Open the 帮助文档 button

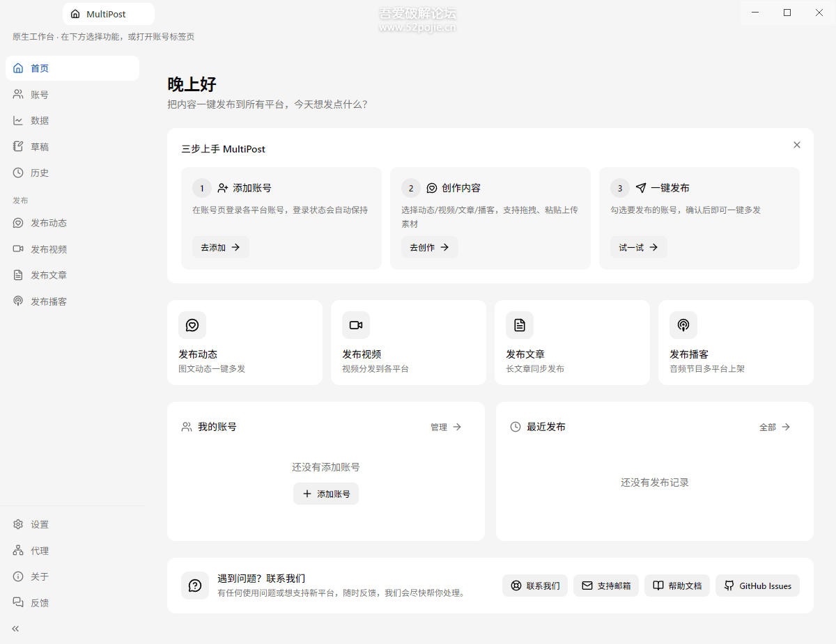click(677, 586)
